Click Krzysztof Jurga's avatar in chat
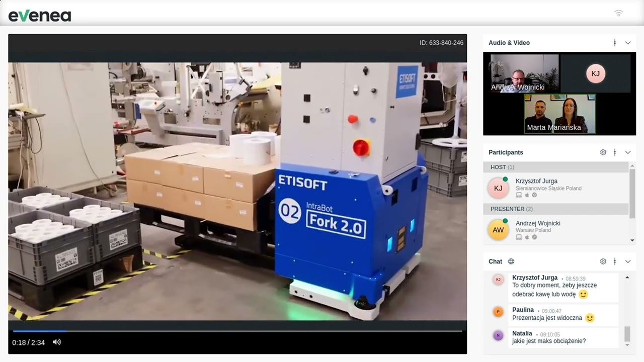This screenshot has height=362, width=644. [498, 280]
